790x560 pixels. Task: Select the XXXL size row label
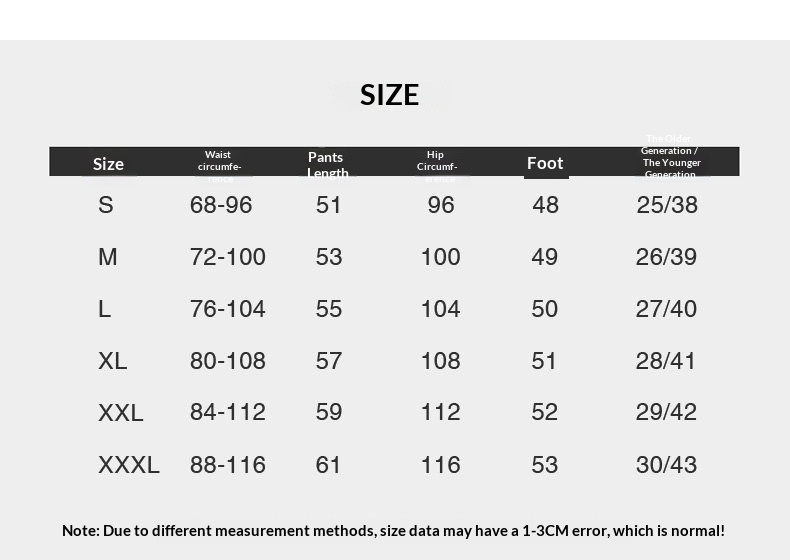click(129, 465)
